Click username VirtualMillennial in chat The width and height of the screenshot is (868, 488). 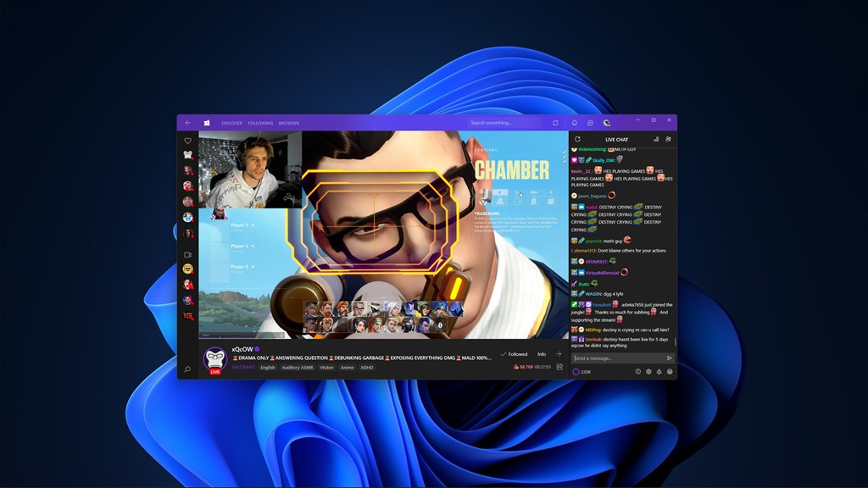coord(603,273)
